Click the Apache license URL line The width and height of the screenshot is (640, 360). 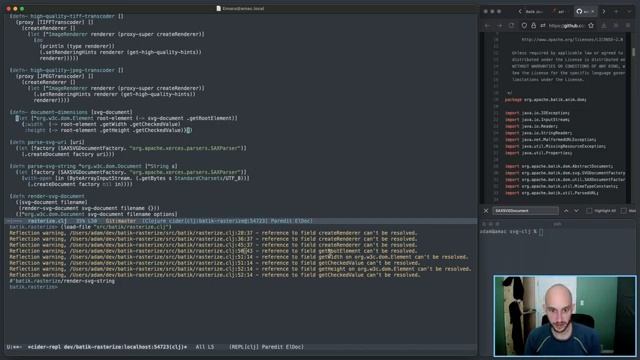[x=572, y=40]
